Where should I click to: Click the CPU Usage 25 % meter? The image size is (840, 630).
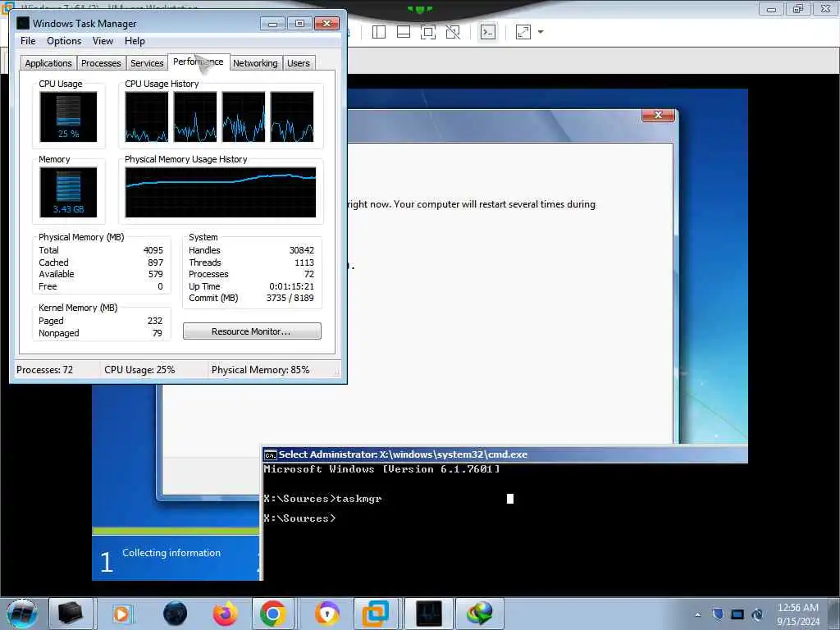point(69,116)
